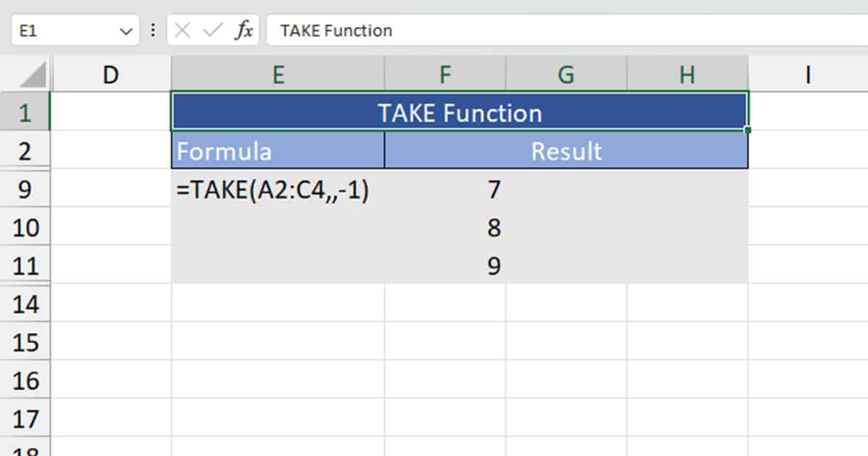Select row header 9

26,189
